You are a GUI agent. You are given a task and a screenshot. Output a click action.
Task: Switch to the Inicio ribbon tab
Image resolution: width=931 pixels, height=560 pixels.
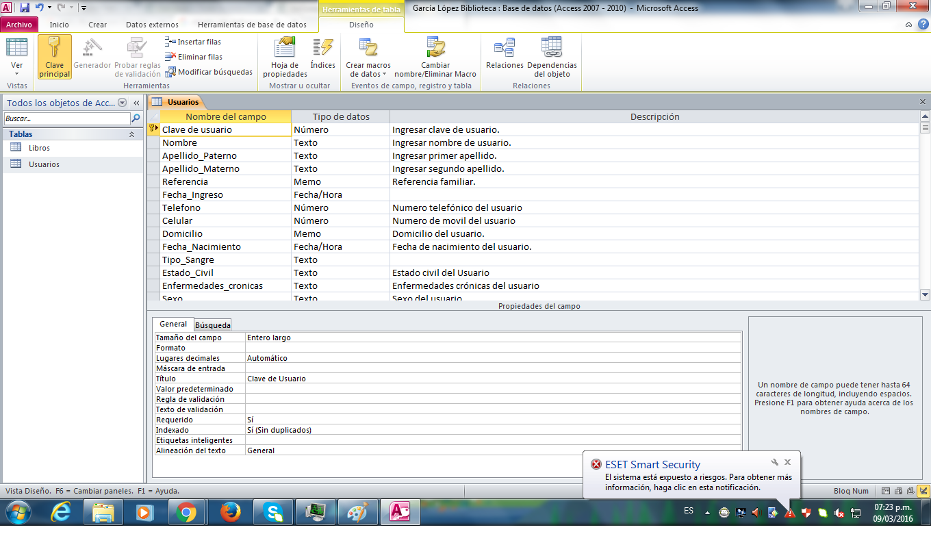tap(60, 25)
